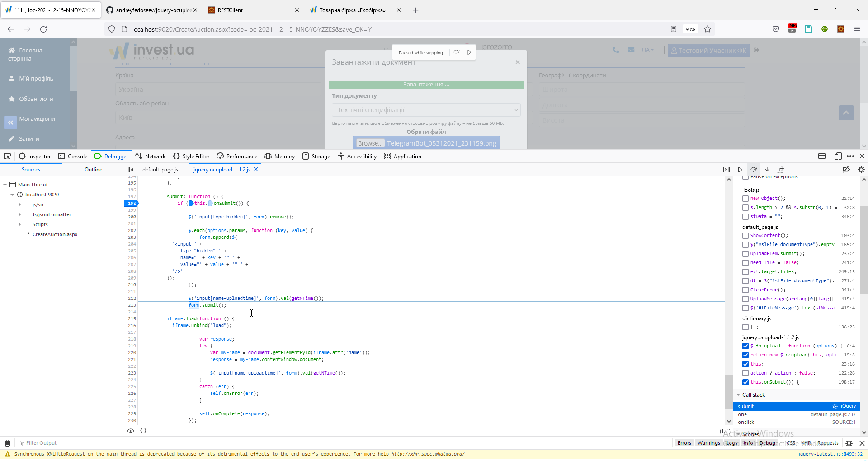This screenshot has width=868, height=470.
Task: Resume debugger execution in the DevTools toolbar
Action: coord(740,170)
